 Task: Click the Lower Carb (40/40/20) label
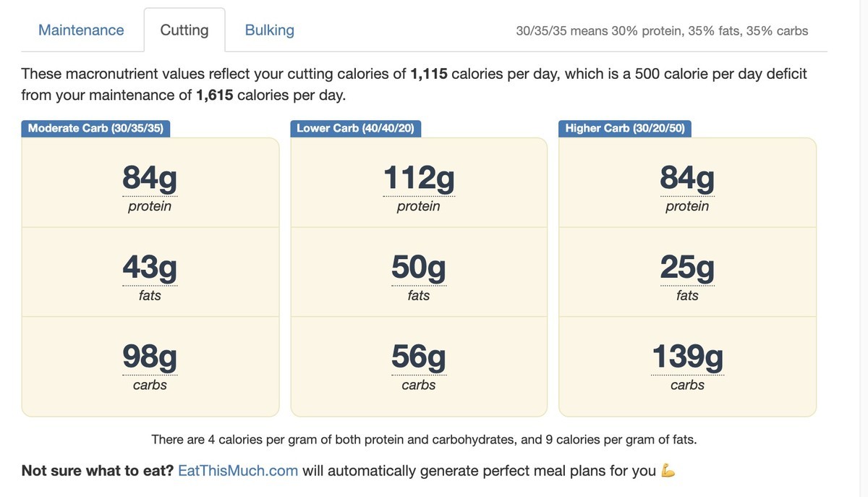click(x=355, y=128)
